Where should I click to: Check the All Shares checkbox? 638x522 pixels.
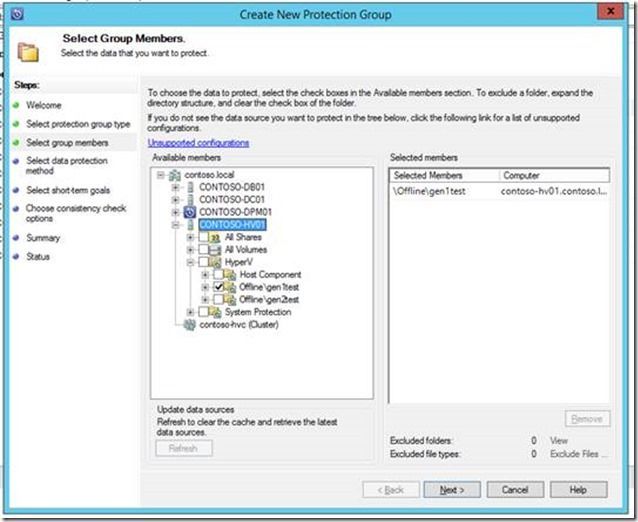tap(203, 237)
